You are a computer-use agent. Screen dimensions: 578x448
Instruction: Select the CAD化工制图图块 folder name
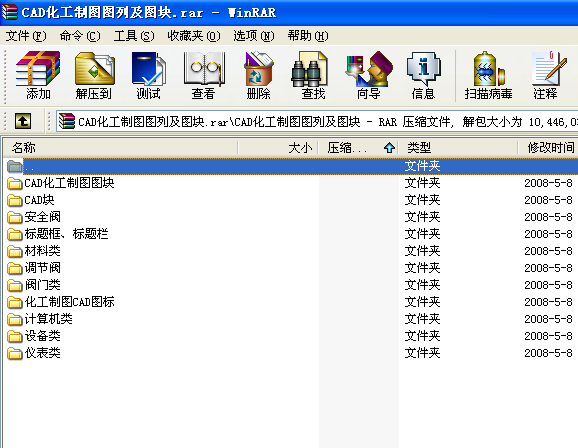(69, 183)
